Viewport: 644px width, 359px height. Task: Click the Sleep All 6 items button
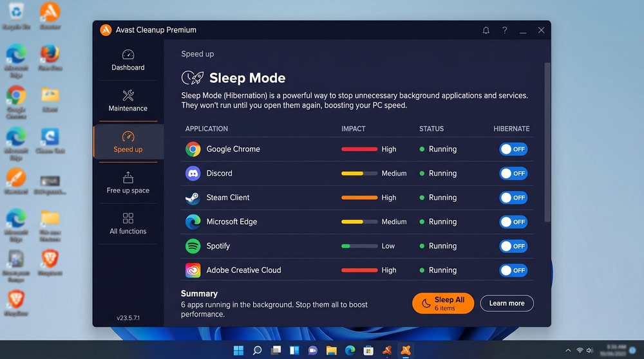click(x=443, y=303)
